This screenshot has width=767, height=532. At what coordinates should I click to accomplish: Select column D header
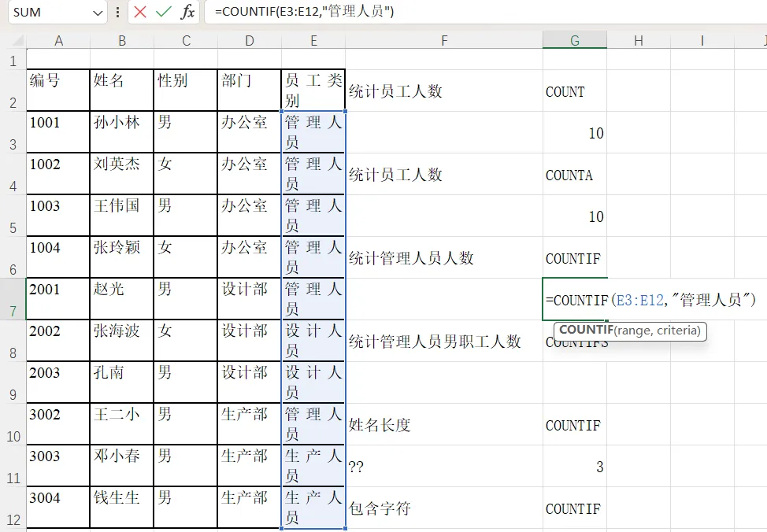coord(250,41)
